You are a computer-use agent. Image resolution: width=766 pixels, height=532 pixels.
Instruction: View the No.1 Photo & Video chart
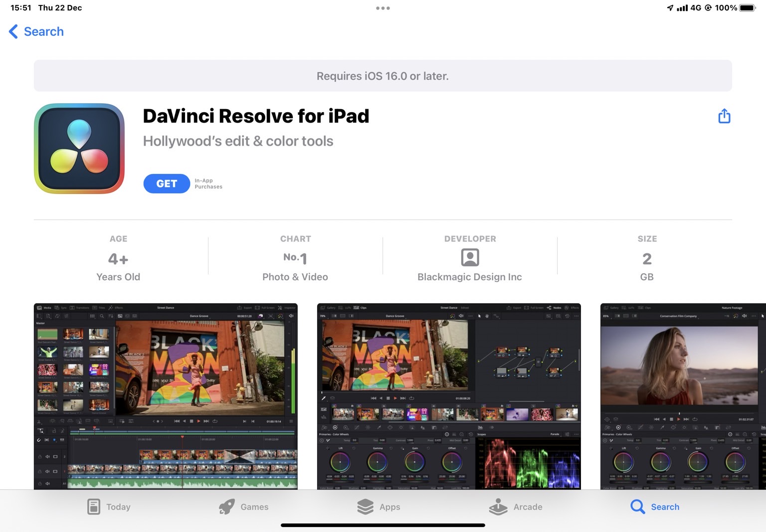click(295, 258)
